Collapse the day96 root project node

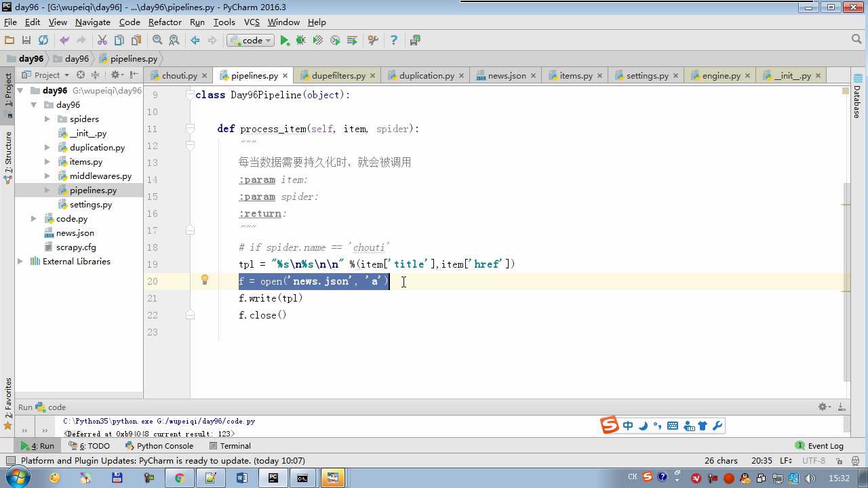click(x=20, y=91)
